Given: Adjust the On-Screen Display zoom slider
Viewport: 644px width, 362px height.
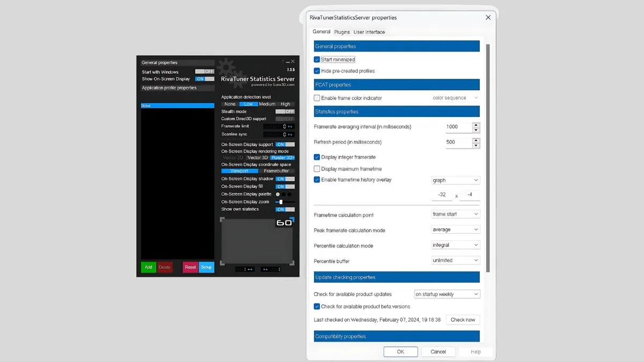Looking at the screenshot, I should click(x=281, y=202).
